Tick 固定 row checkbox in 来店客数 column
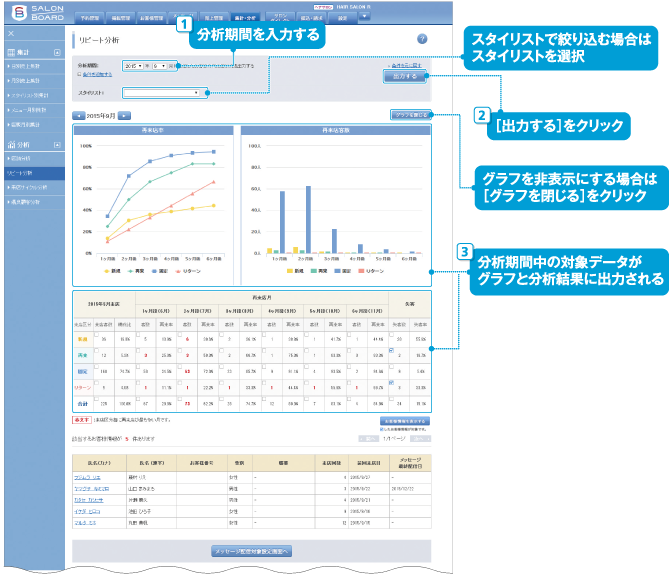This screenshot has height=578, width=670. click(97, 367)
